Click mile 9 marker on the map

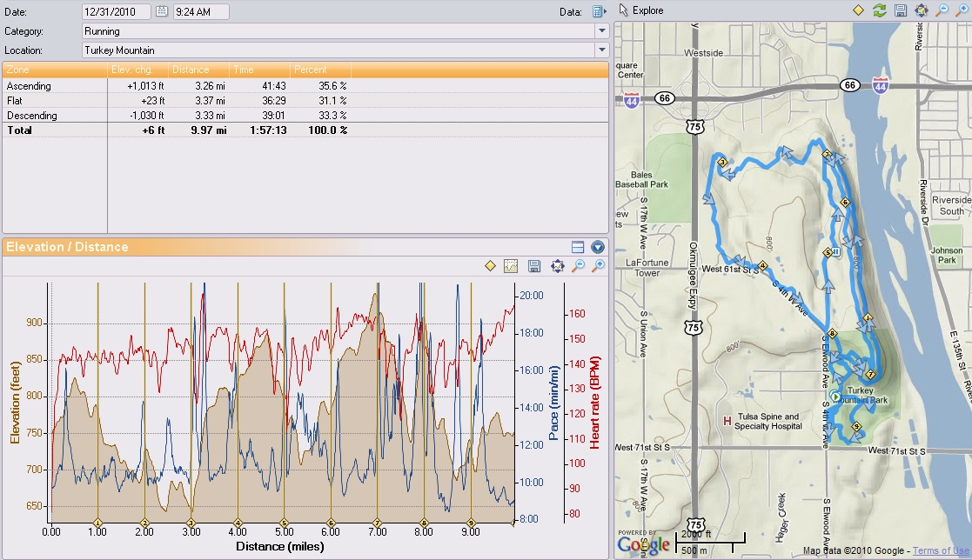point(856,426)
